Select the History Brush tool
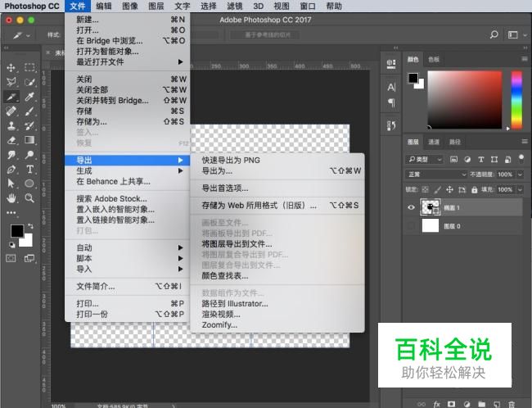This screenshot has height=408, width=532. pos(29,125)
